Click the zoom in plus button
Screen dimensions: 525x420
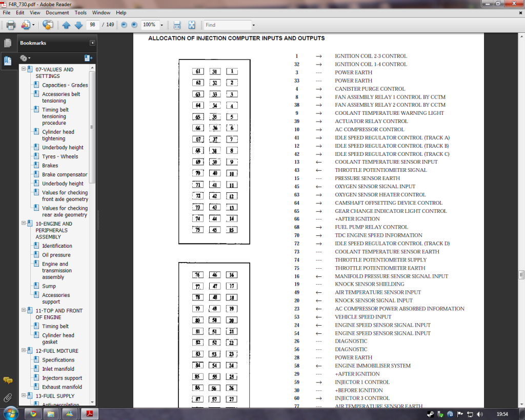(x=134, y=25)
